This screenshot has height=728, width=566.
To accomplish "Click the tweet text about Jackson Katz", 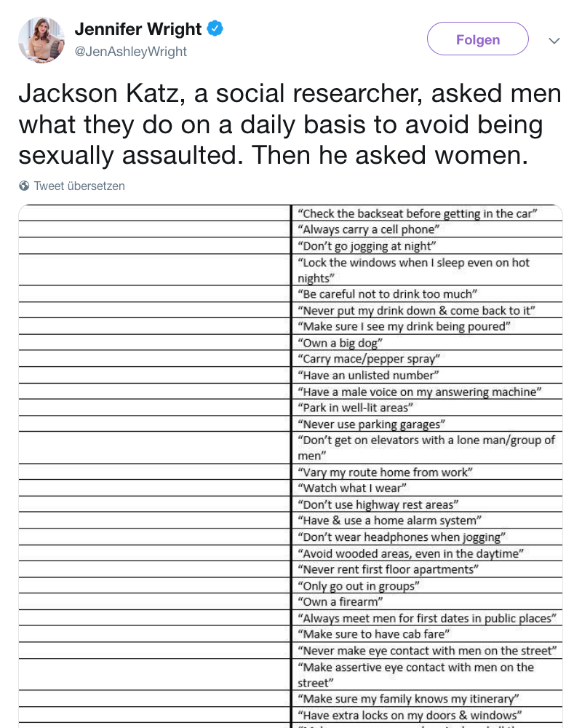I will click(290, 124).
